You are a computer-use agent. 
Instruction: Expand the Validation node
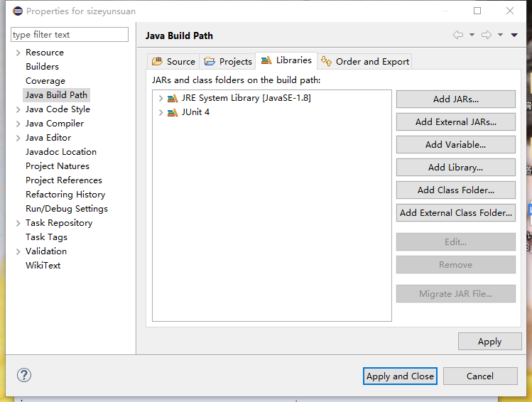pos(18,251)
